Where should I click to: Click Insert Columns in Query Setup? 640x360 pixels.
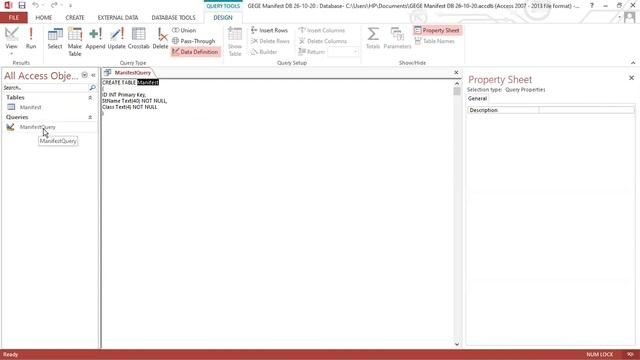[x=322, y=30]
